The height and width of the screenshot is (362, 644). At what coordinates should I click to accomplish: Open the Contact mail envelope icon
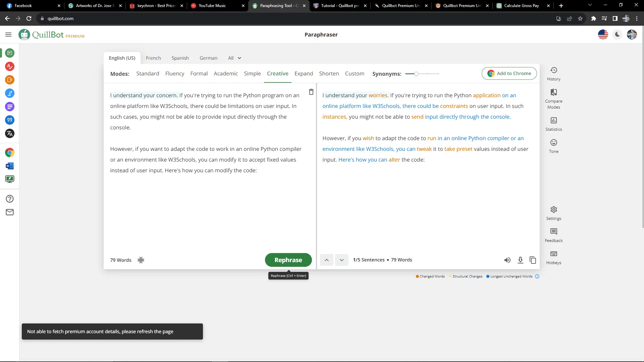(10, 212)
